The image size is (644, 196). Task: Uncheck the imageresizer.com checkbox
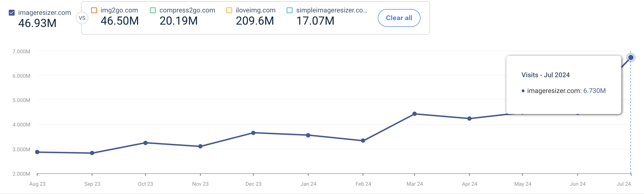click(x=12, y=12)
